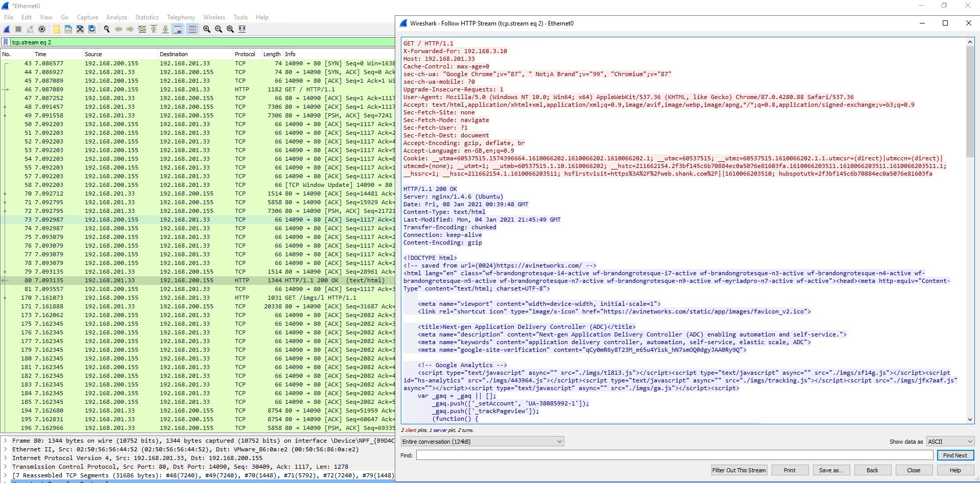Image resolution: width=980 pixels, height=483 pixels.
Task: Click scroll down arrow in stream content
Action: click(x=970, y=420)
